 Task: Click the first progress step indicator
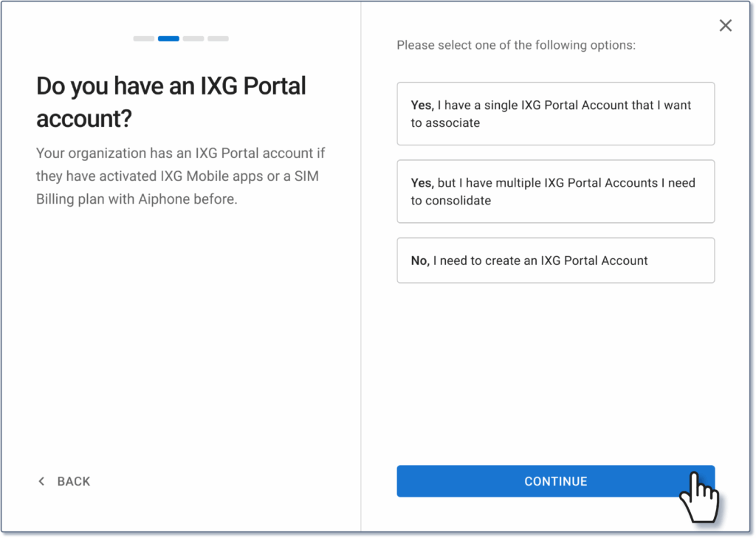point(144,38)
